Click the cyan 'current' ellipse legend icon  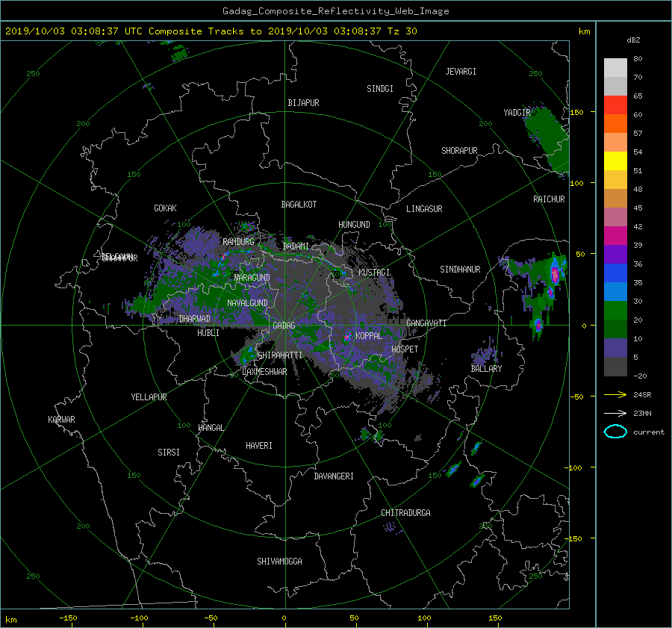pyautogui.click(x=615, y=432)
